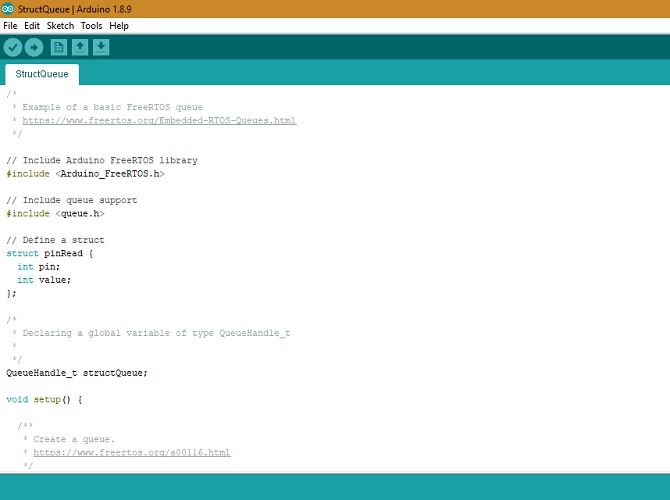Click comment 'Include queue support'
Viewport: 670px width, 500px height.
[x=72, y=200]
